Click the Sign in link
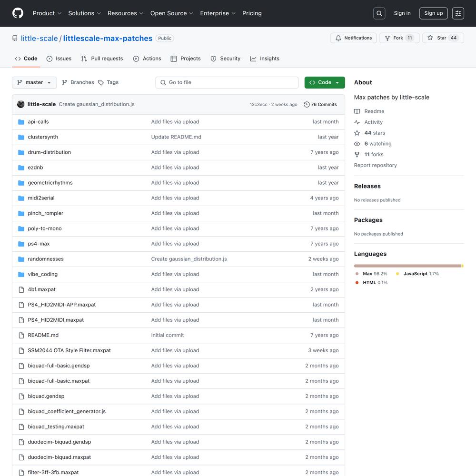The image size is (476, 476). (x=402, y=13)
